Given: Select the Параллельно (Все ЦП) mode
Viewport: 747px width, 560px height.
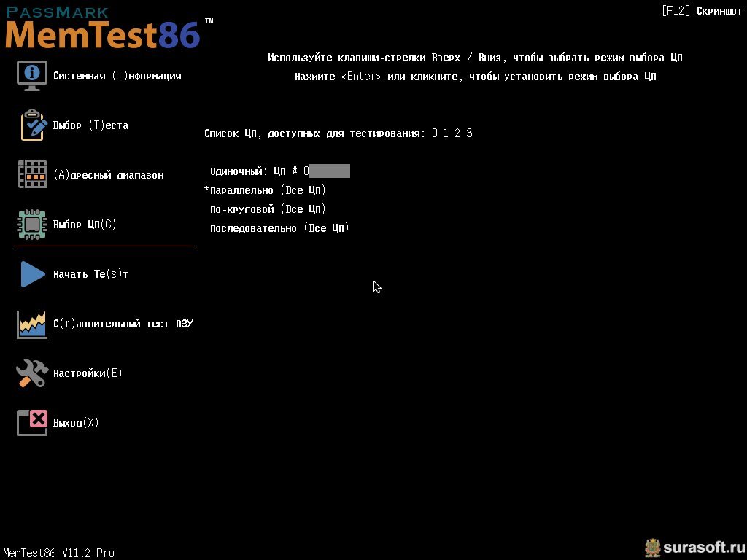Looking at the screenshot, I should pos(267,190).
